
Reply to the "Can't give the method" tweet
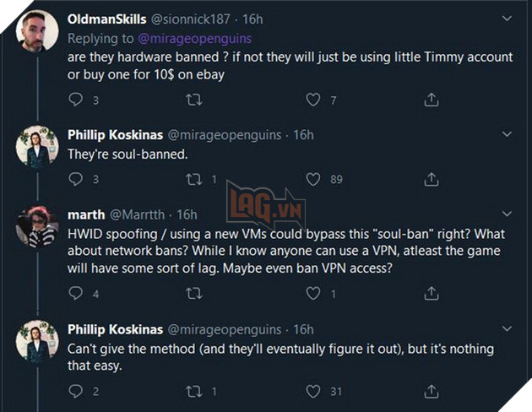pos(76,391)
